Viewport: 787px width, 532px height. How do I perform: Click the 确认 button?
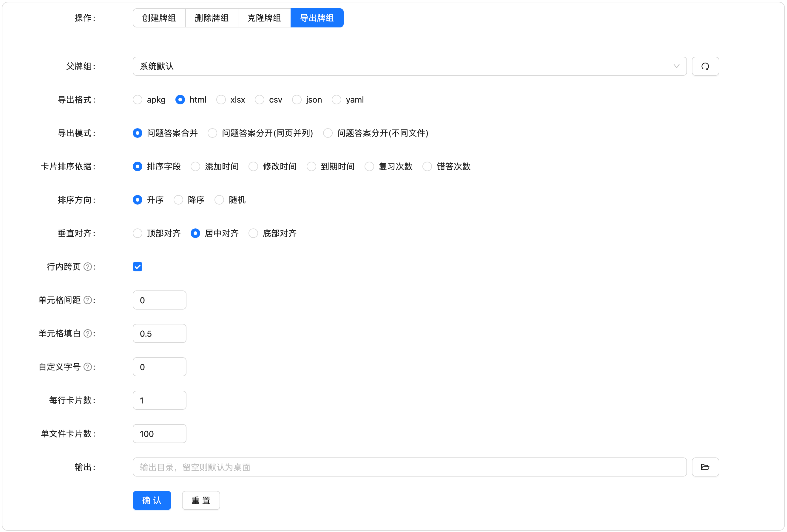(x=152, y=500)
